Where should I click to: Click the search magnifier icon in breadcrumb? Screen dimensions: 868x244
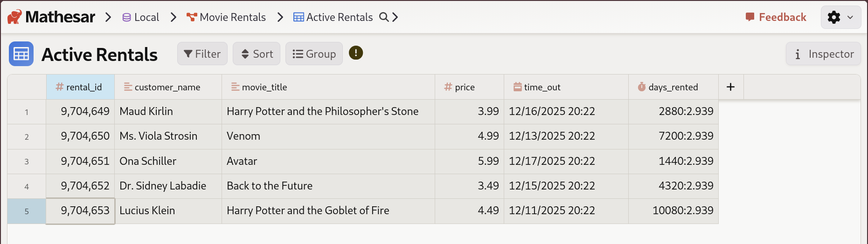pos(384,17)
